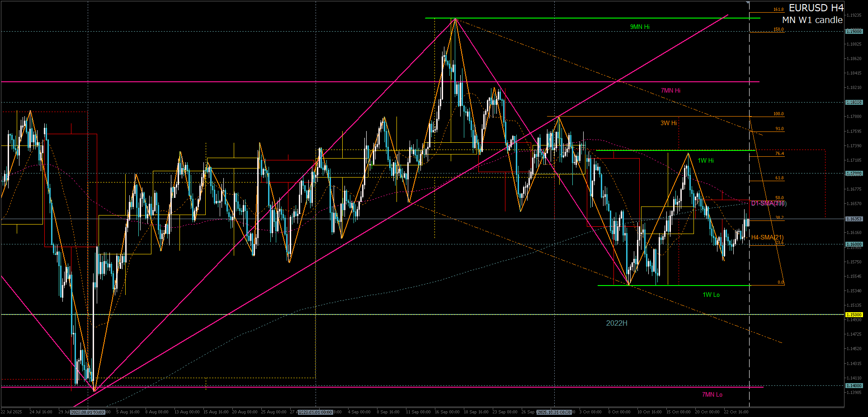
Task: Click the current price tag 1.16353
Action: coord(854,219)
